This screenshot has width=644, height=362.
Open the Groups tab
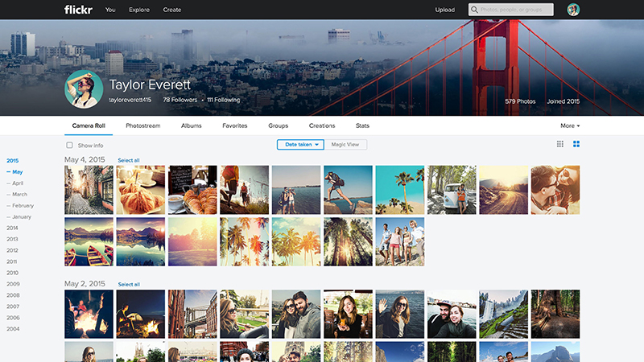[278, 125]
